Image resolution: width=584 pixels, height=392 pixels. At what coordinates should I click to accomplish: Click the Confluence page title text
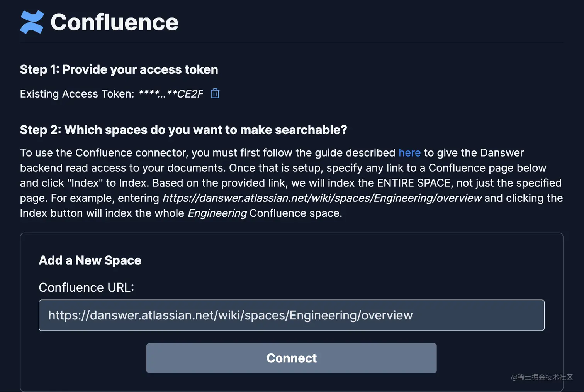114,22
